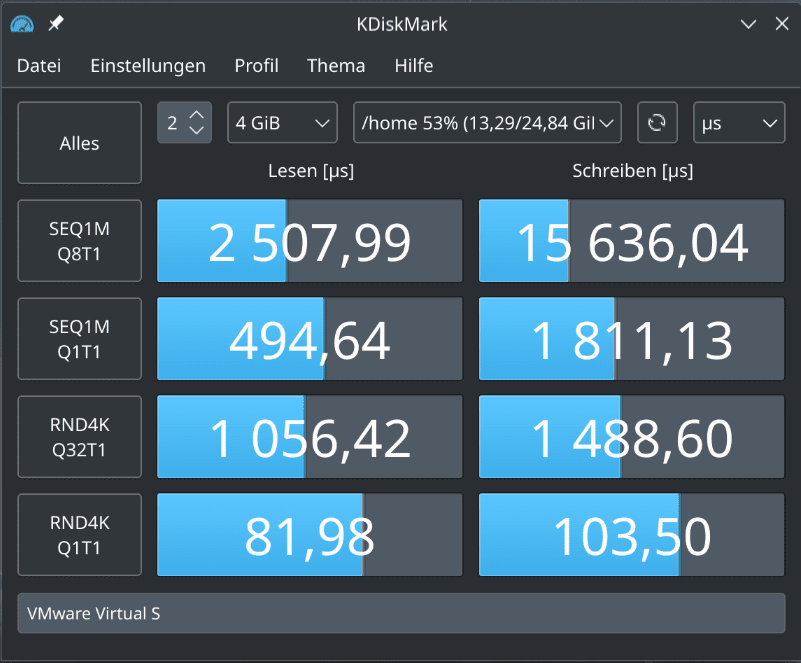Click SEQ1M Q1T1 write result 1 811,13
This screenshot has height=663, width=801.
[631, 339]
